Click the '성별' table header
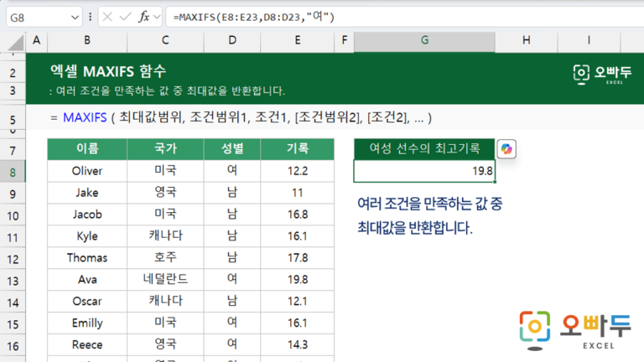Image resolution: width=644 pixels, height=362 pixels. pyautogui.click(x=232, y=149)
